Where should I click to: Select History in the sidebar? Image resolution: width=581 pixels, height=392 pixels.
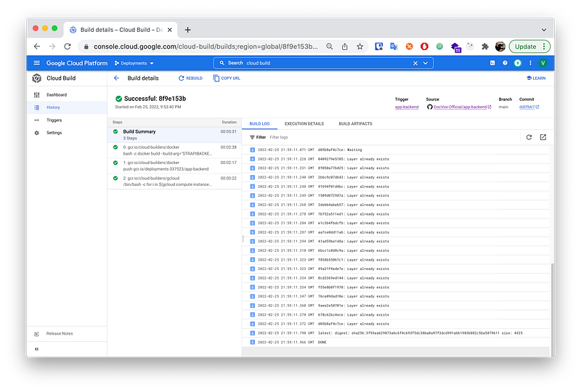click(67, 107)
